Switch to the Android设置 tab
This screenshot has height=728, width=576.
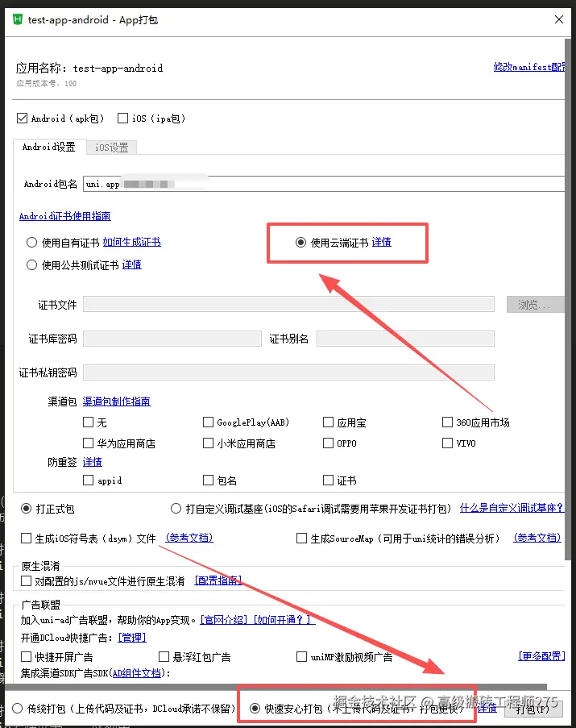pyautogui.click(x=49, y=148)
